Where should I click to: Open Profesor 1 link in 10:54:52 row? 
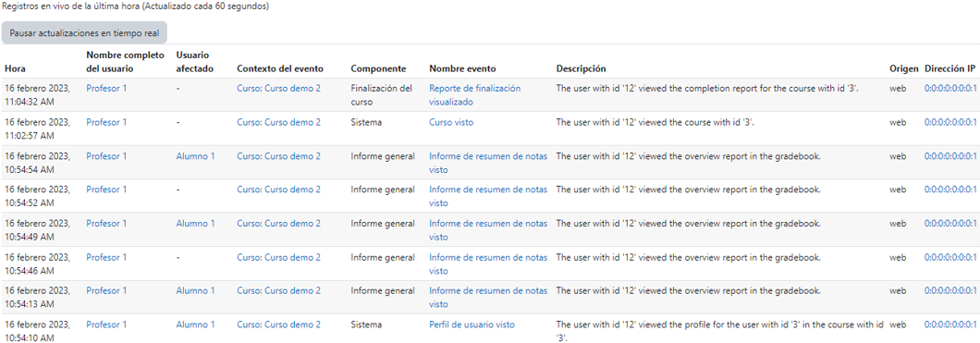106,190
